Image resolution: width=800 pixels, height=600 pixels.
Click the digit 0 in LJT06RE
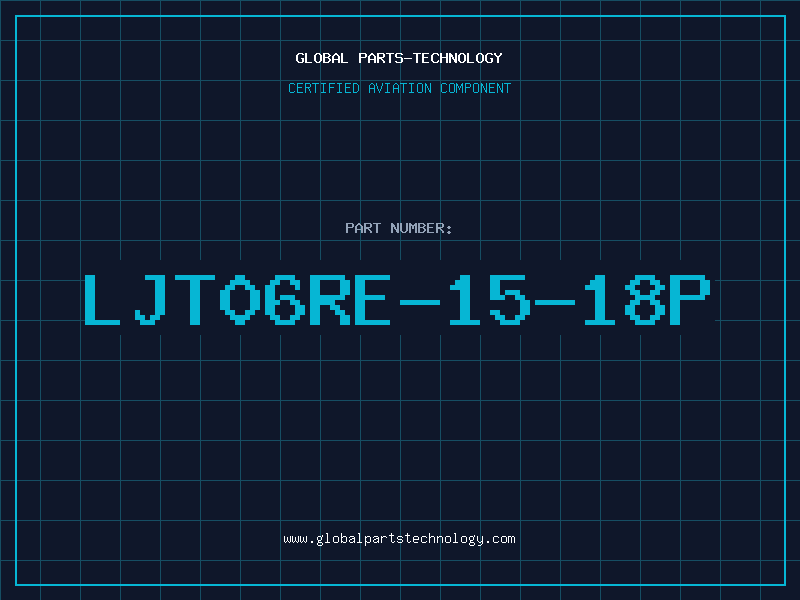point(240,299)
